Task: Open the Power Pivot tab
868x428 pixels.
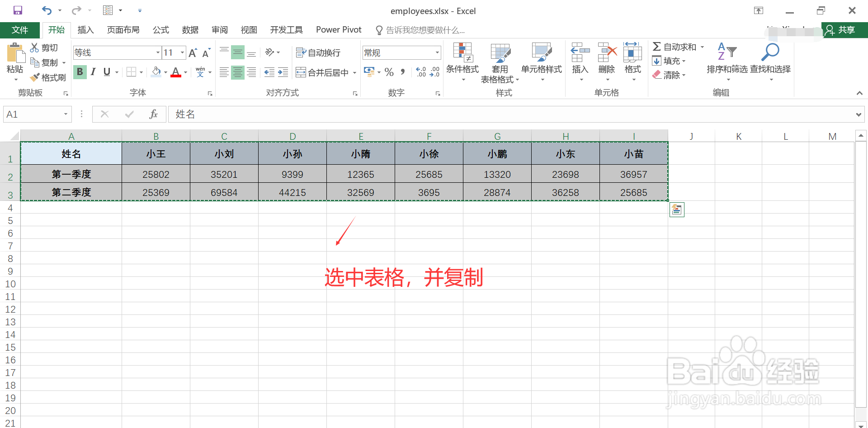Action: [x=338, y=30]
